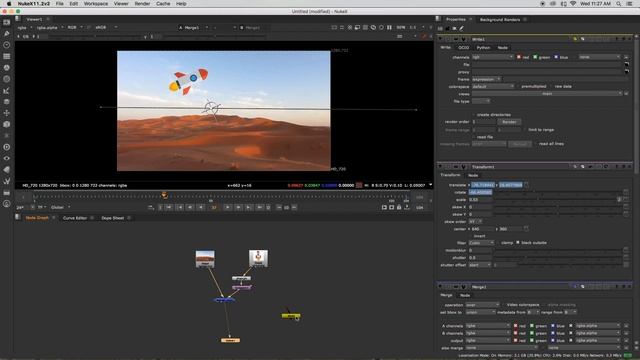
Task: Click the Render button in Write1
Action: point(509,122)
